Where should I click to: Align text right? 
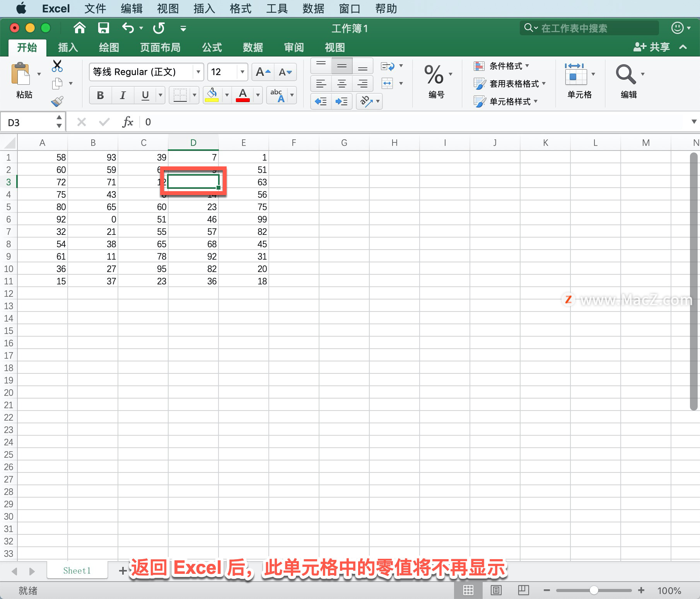tap(362, 83)
